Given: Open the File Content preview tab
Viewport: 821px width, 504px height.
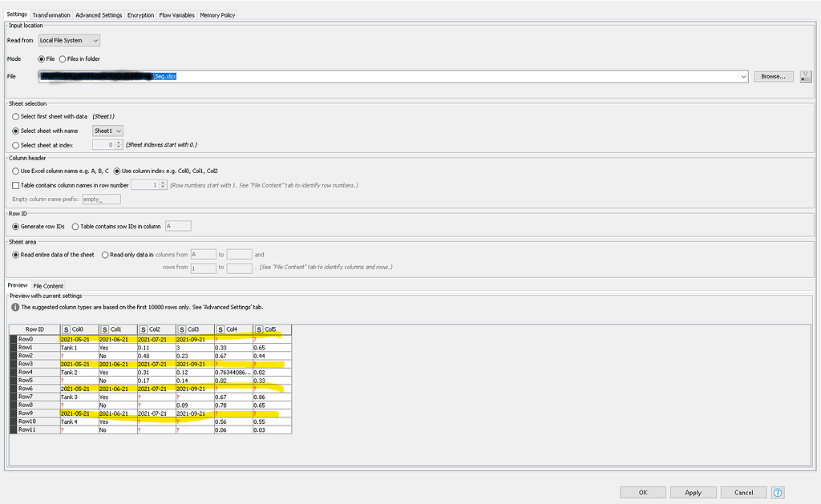Looking at the screenshot, I should point(48,285).
